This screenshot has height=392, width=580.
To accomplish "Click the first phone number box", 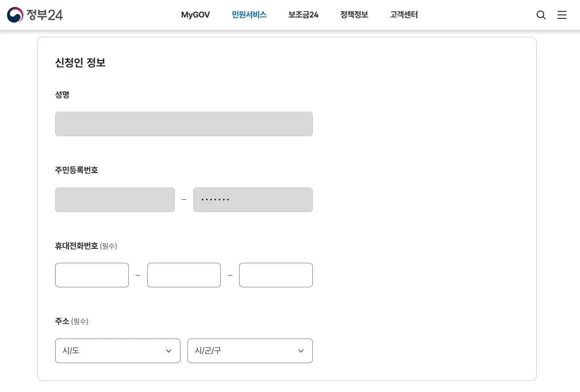I will click(x=92, y=275).
